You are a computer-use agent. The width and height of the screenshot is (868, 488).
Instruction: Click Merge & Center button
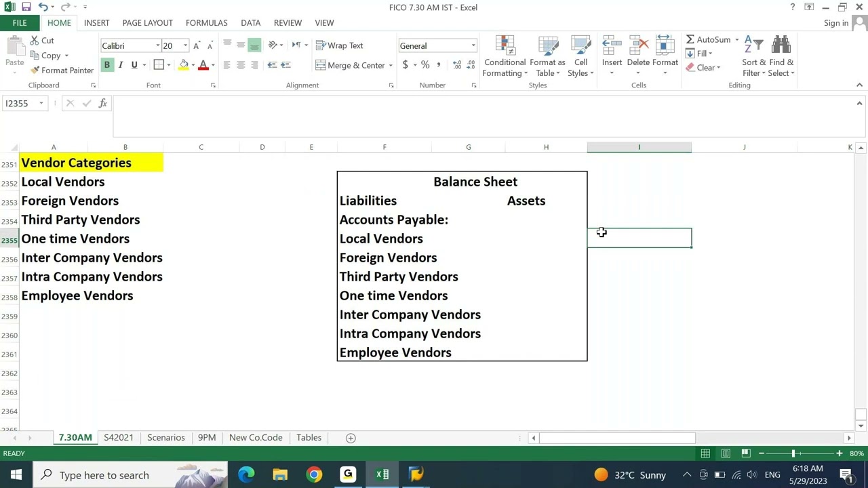point(351,65)
